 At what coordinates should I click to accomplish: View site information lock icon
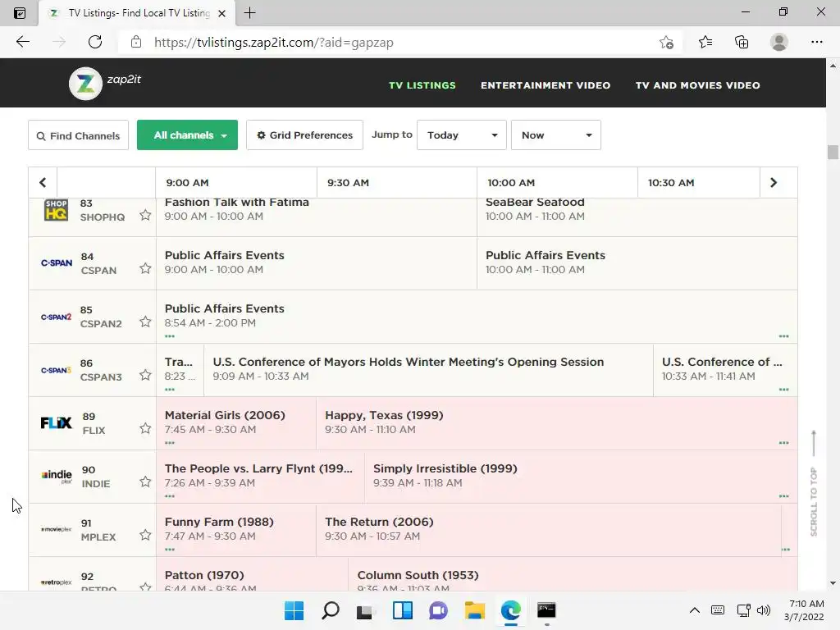pyautogui.click(x=136, y=42)
